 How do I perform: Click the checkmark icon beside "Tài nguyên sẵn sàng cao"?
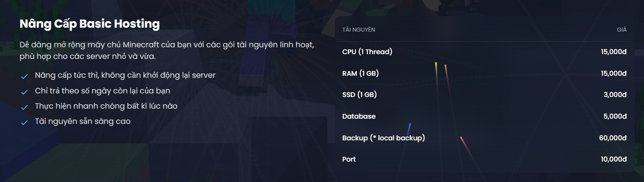click(x=24, y=122)
